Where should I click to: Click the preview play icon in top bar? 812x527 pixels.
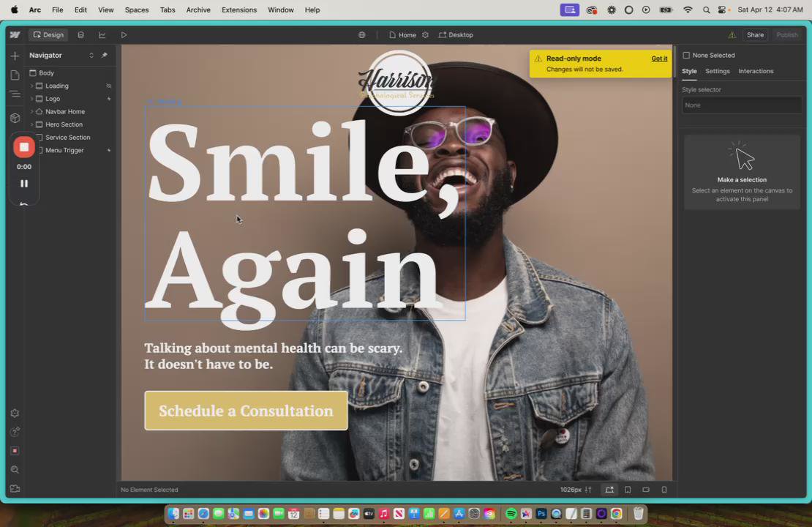(x=124, y=34)
